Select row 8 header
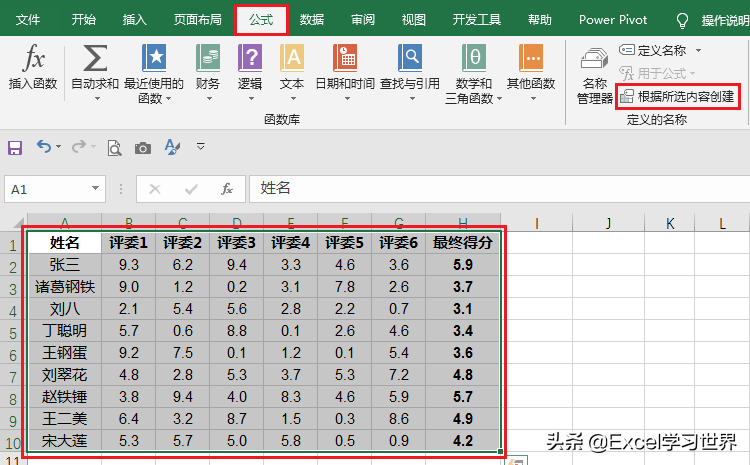This screenshot has height=465, width=750. (x=13, y=397)
